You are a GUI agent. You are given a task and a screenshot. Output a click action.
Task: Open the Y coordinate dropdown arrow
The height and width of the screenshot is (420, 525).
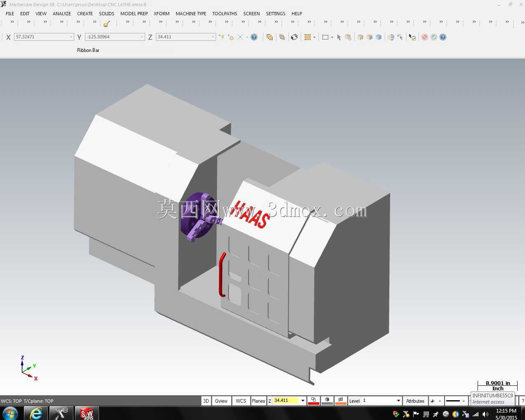142,37
